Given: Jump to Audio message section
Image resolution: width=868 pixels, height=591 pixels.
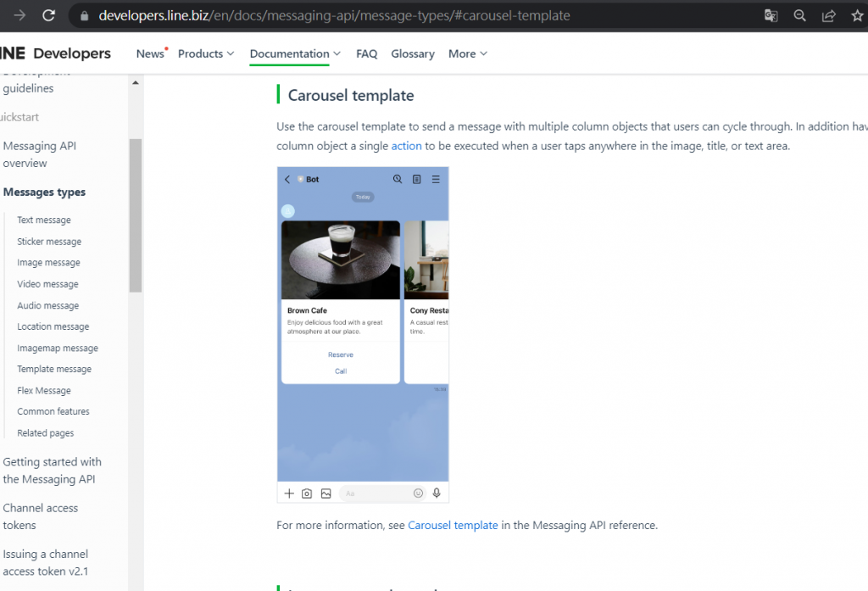Looking at the screenshot, I should coord(47,306).
